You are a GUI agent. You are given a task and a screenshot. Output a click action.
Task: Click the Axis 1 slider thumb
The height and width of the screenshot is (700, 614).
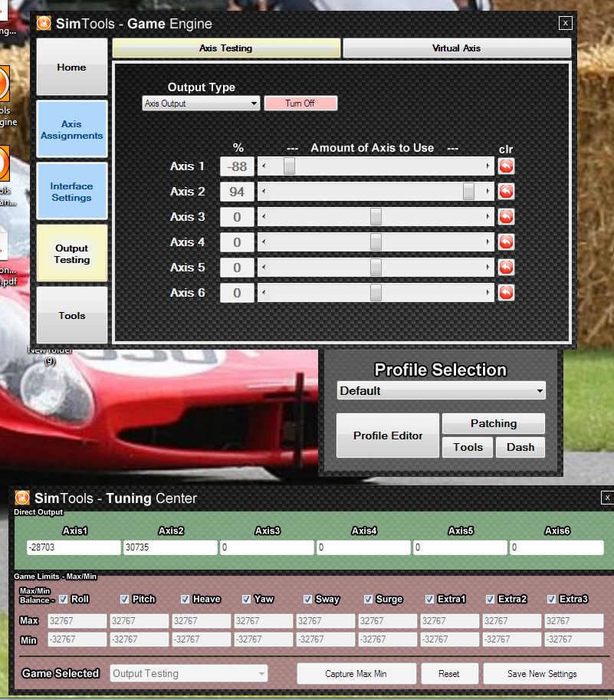coord(289,166)
